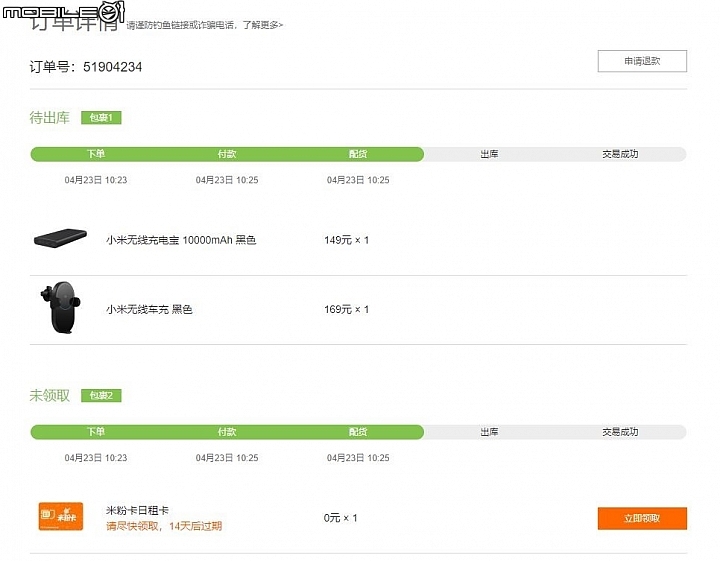This screenshot has height=561, width=720.
Task: Open the 小米无线车充 黑色 product link
Action: (x=149, y=309)
